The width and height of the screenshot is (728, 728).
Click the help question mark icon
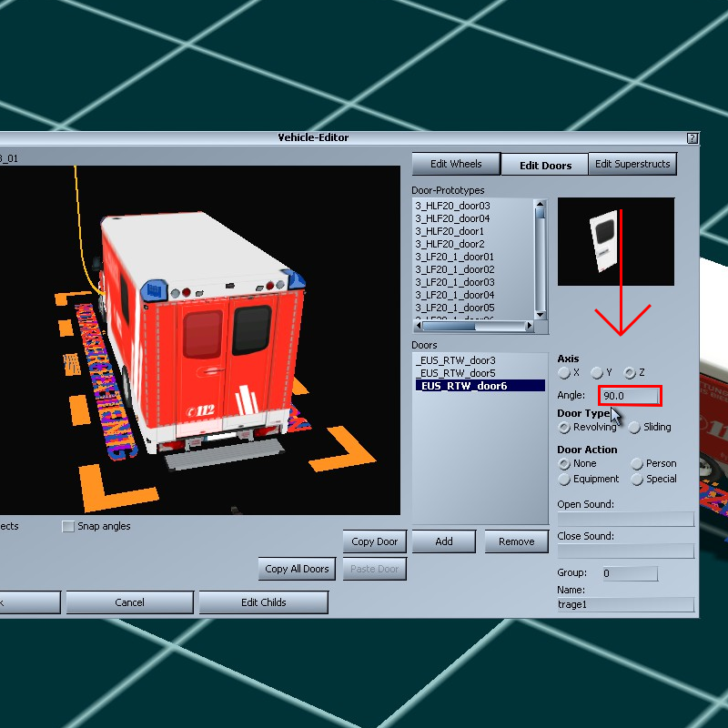(x=693, y=138)
